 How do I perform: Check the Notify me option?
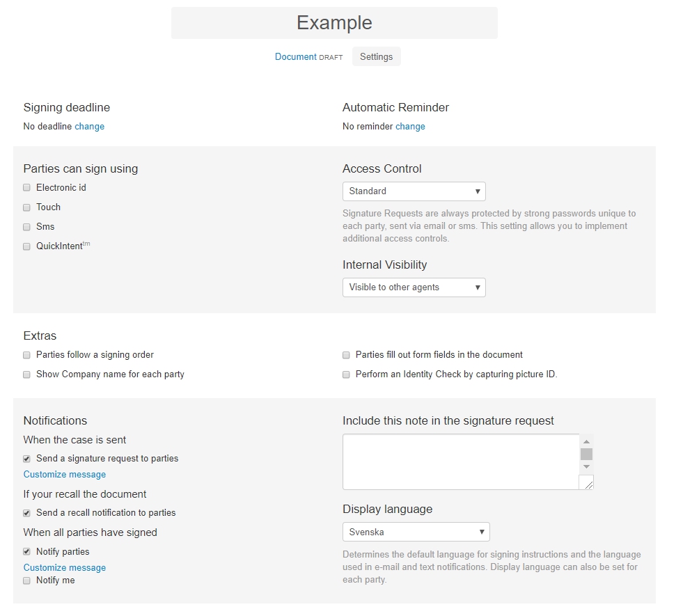(x=26, y=581)
